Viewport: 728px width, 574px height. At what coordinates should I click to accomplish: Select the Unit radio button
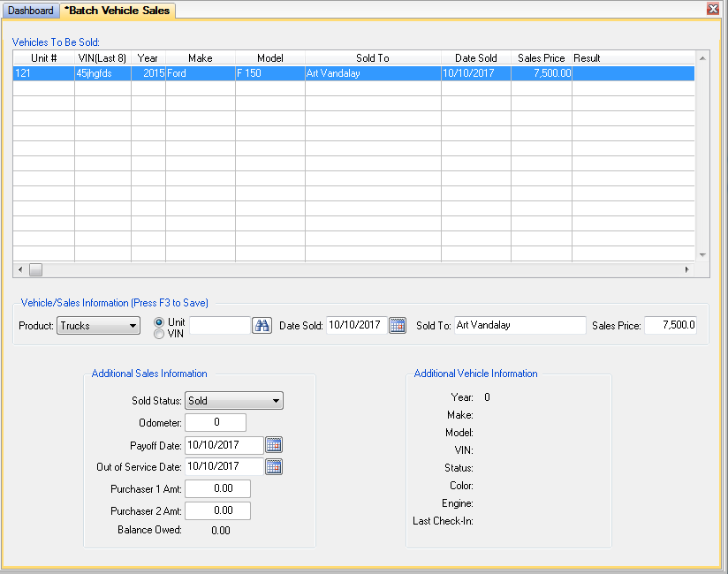[x=159, y=322]
